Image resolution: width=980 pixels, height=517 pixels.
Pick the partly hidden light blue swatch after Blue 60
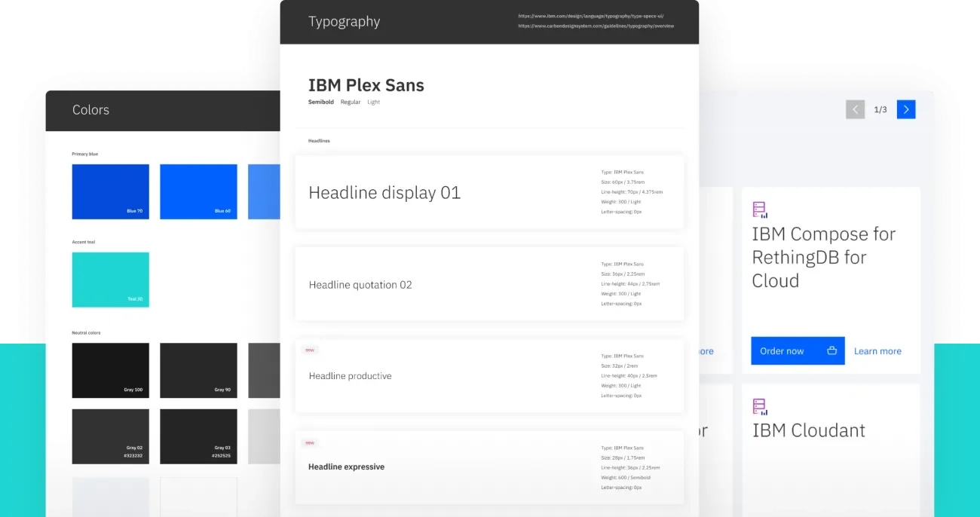264,192
